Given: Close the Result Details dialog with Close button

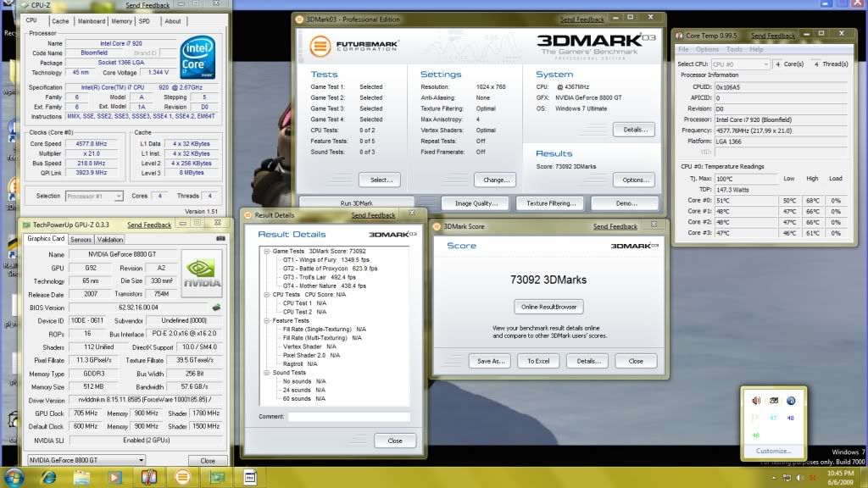Looking at the screenshot, I should pos(395,441).
